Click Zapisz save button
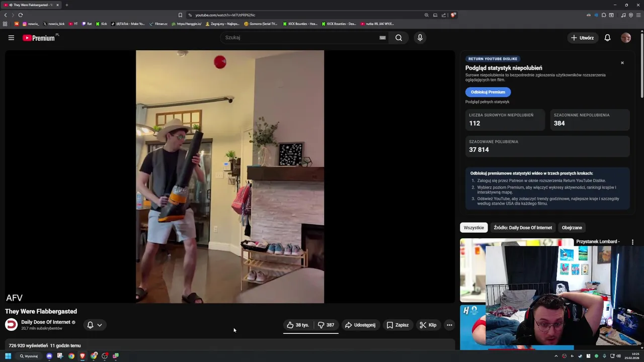Screen dimensions: 644x362 [397, 325]
